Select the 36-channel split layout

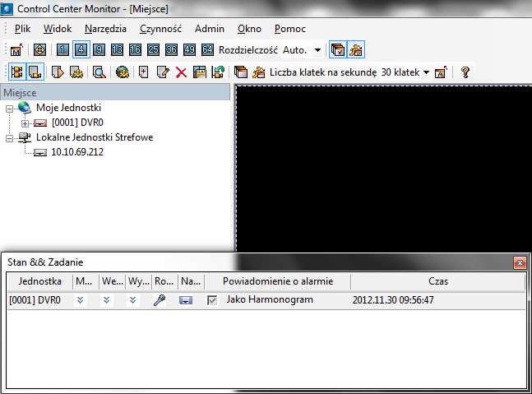point(171,50)
